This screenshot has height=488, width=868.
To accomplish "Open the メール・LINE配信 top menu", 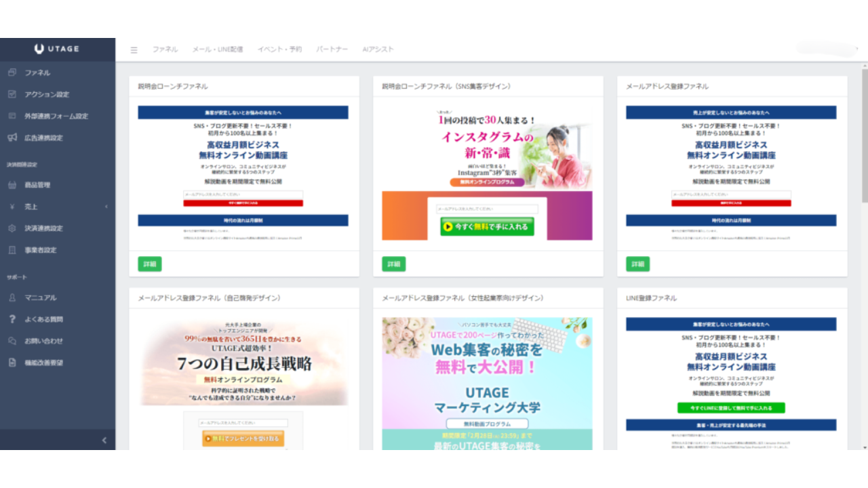I will point(217,49).
